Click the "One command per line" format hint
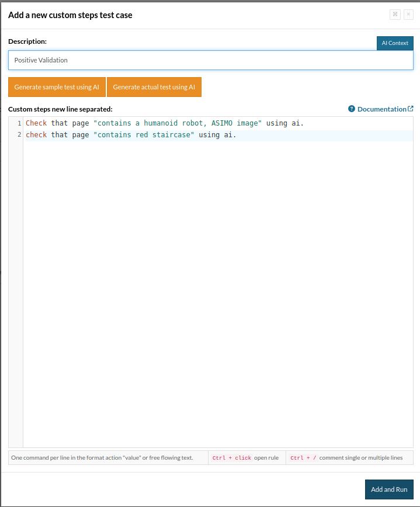The height and width of the screenshot is (507, 420). coord(102,458)
